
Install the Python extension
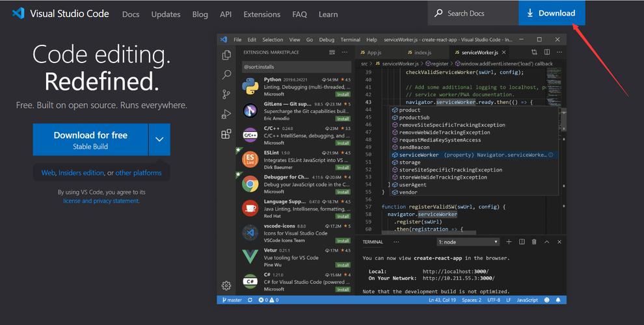tap(343, 94)
